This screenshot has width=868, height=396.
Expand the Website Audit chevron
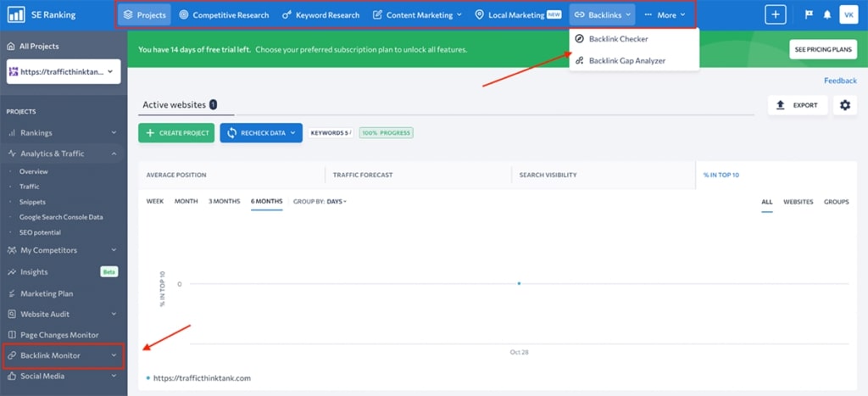tap(114, 314)
